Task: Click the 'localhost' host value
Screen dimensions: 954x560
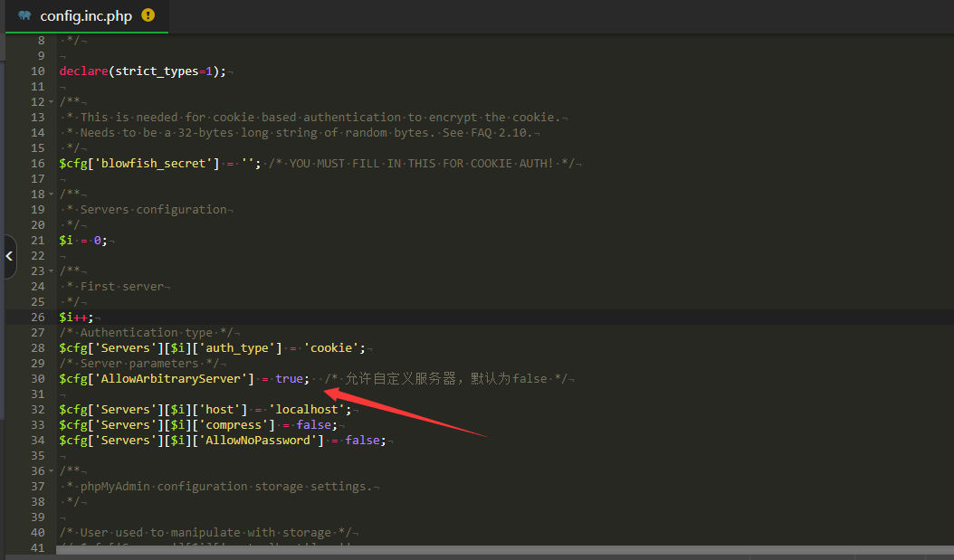Action: click(309, 409)
